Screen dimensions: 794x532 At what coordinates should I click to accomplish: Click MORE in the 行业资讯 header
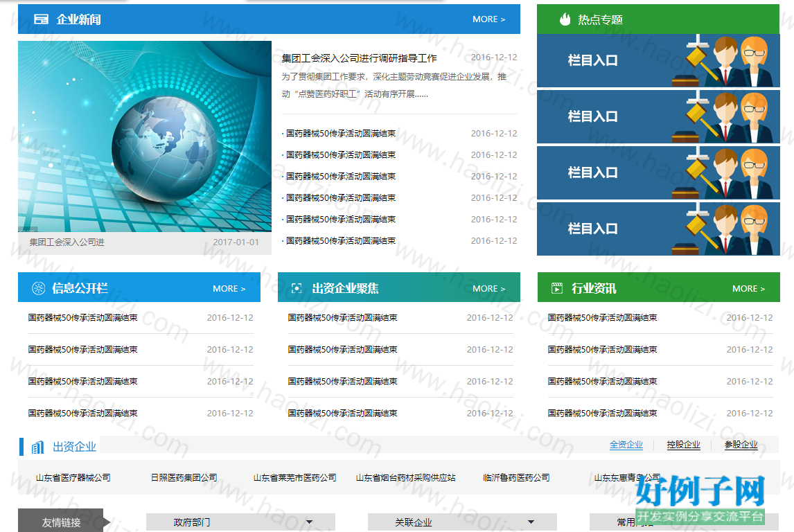point(748,289)
